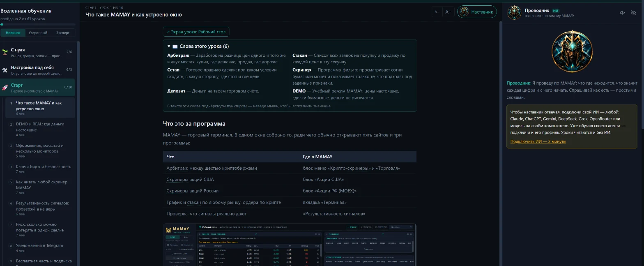Click the course progress bar under «Вселенная обучения»
Screen dimensions: 644x266
point(38,25)
